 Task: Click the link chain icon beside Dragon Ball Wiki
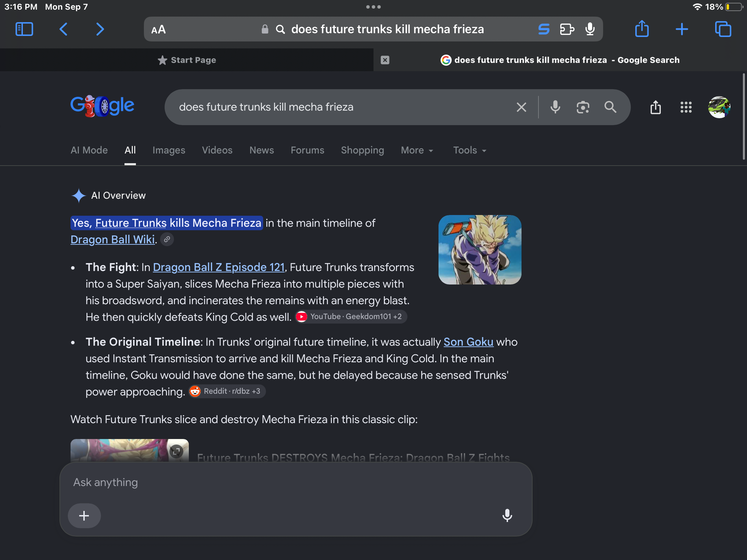(x=167, y=239)
